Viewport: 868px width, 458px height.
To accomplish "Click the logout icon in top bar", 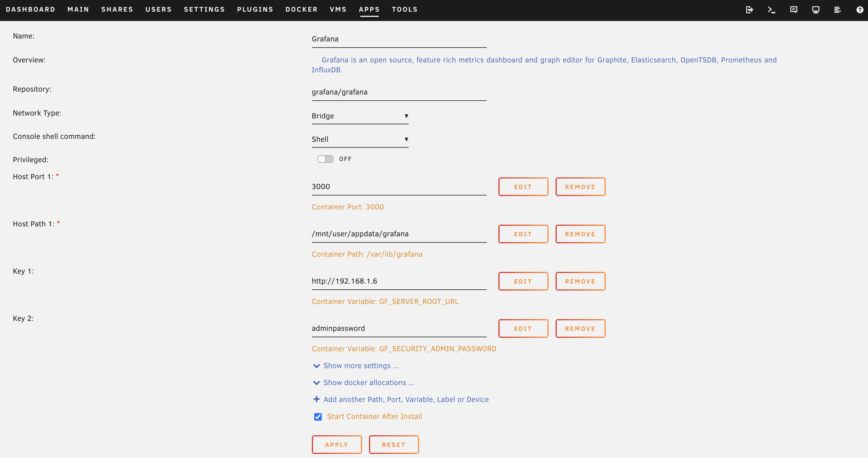I will point(749,10).
